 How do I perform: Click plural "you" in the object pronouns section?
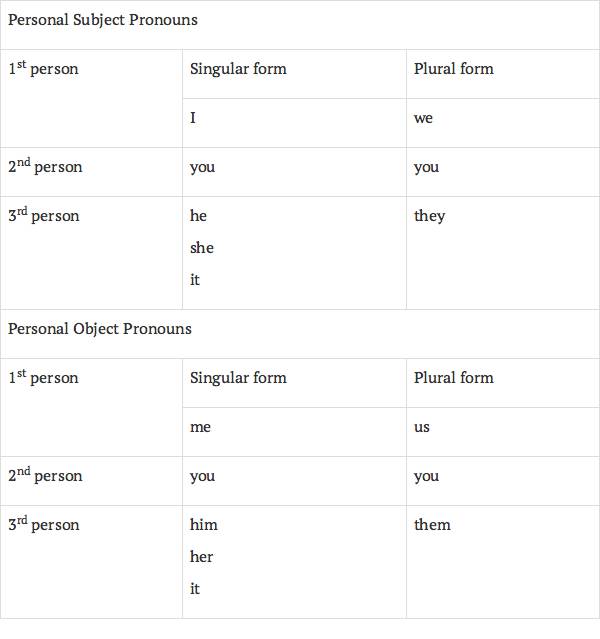point(427,476)
